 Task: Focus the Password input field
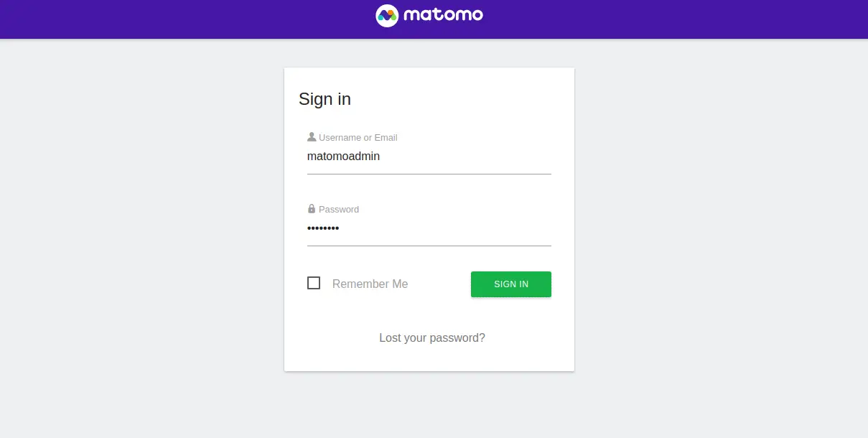click(429, 228)
